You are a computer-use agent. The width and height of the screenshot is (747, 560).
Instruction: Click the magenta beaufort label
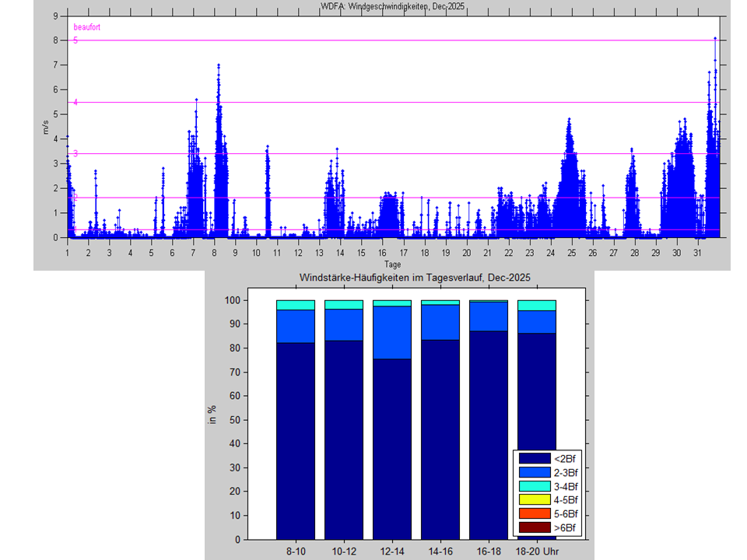coord(86,27)
